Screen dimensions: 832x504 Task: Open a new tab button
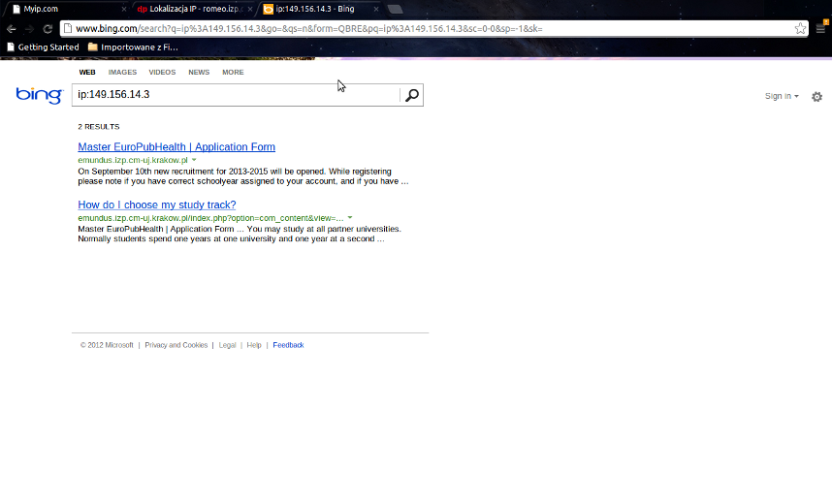coord(395,9)
